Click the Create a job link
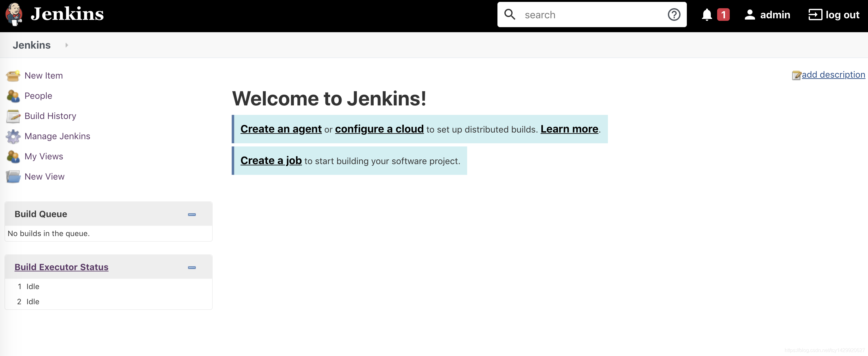 271,161
